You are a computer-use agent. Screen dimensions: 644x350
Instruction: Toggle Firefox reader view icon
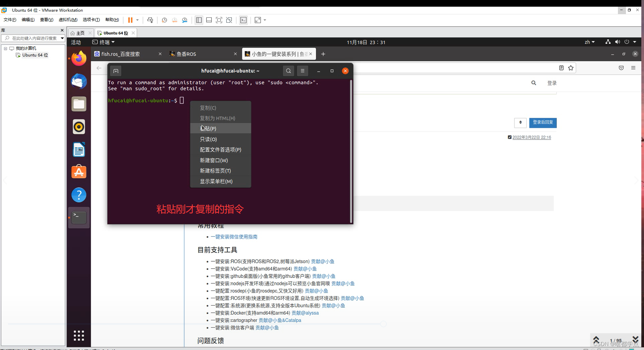(x=561, y=68)
